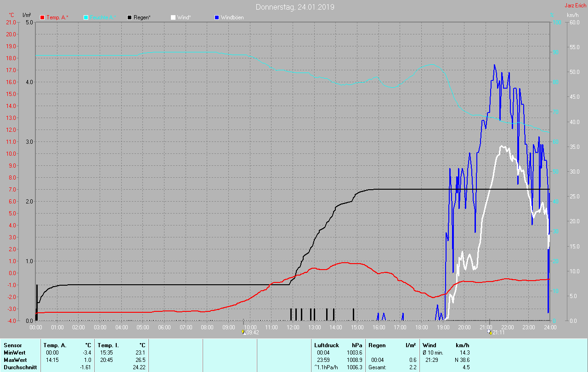Click the white Wind legend swatch
Viewport: 588px width, 372px height.
pyautogui.click(x=173, y=17)
